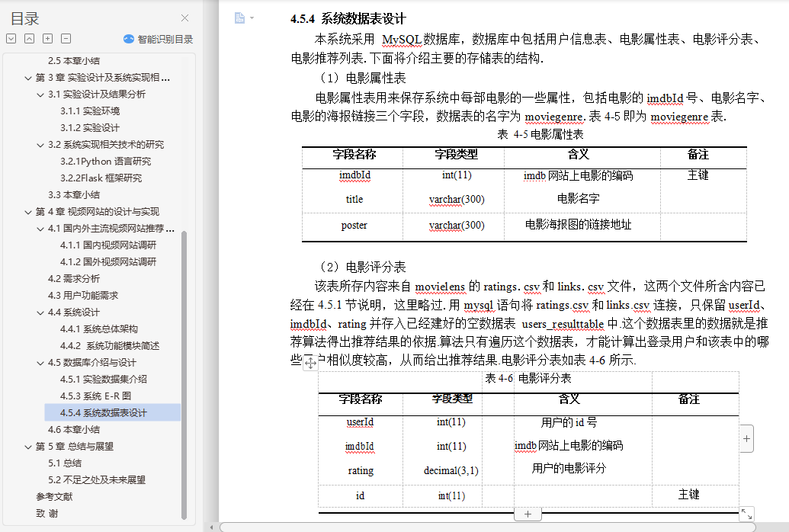Open dropdown arrow next to page icon
This screenshot has width=789, height=532.
252,18
